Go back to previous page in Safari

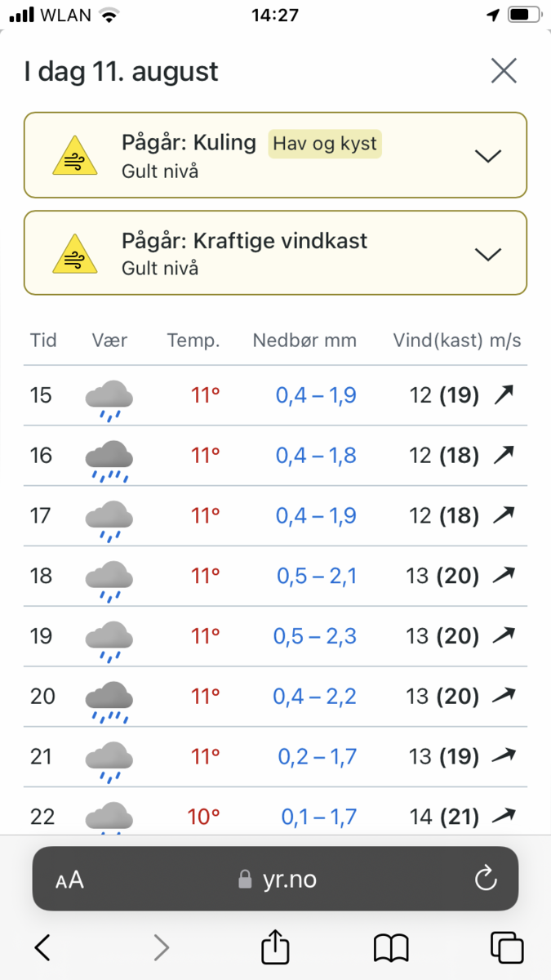point(42,947)
